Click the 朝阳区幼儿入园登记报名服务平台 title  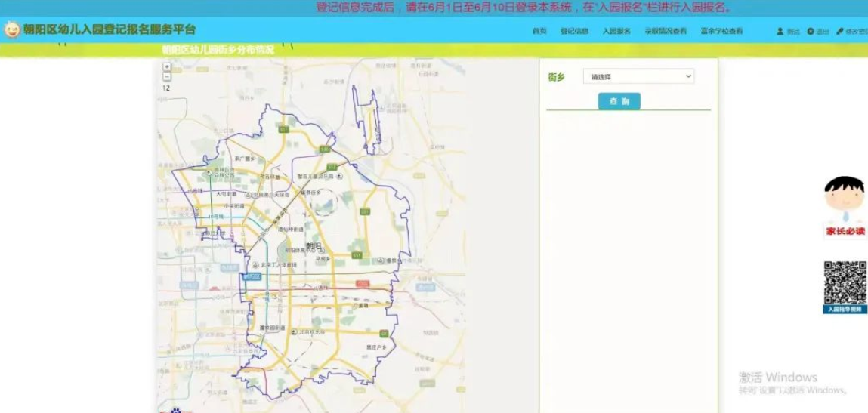click(110, 29)
